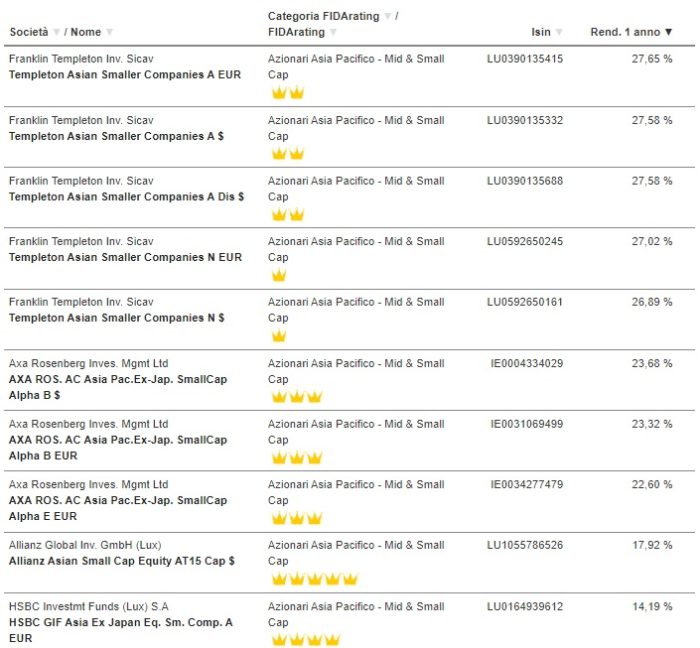Click HSBC Investmt Funds (Lux) S.A company name

88,606
